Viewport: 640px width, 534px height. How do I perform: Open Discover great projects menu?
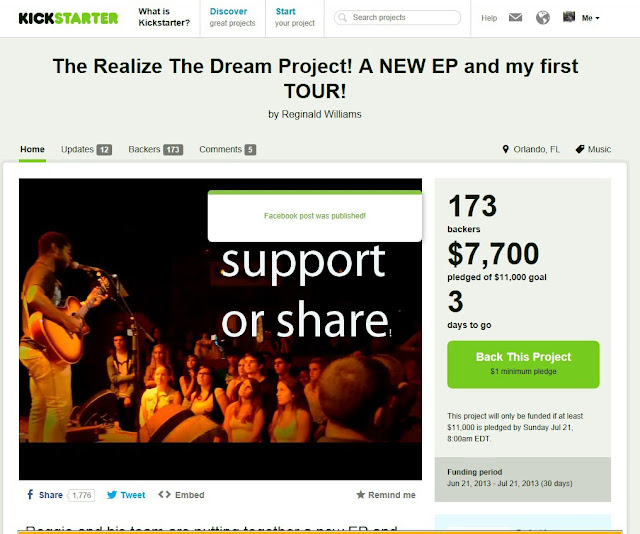(x=232, y=17)
